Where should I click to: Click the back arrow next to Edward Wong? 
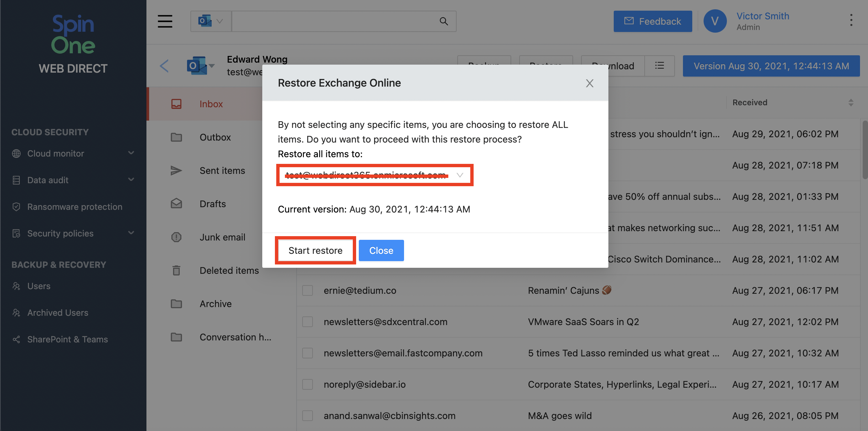(164, 66)
